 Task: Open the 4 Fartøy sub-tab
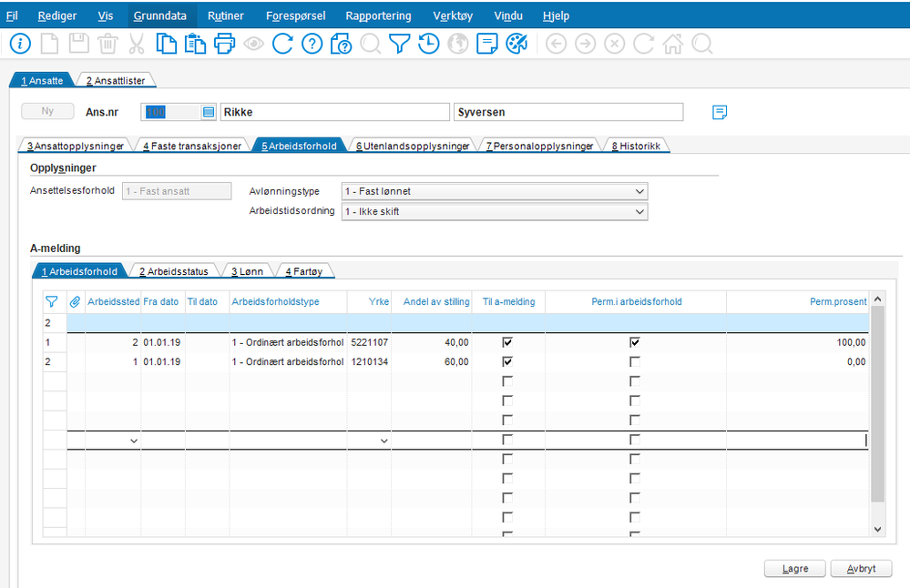(303, 271)
